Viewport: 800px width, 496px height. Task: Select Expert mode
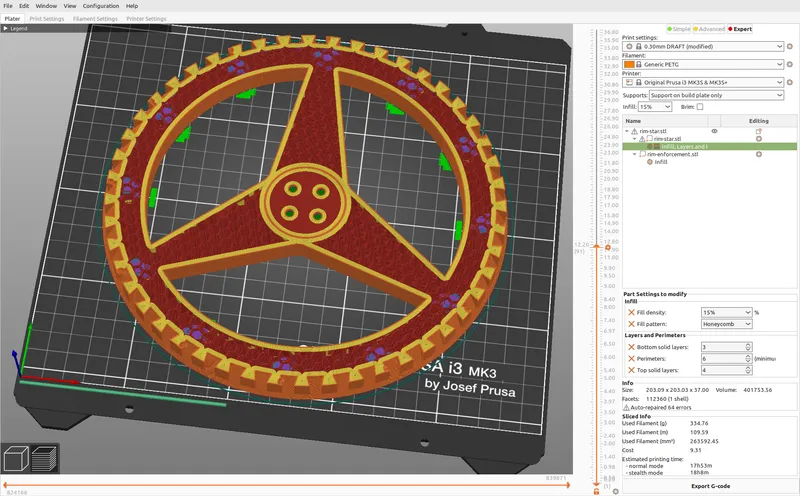(x=740, y=29)
